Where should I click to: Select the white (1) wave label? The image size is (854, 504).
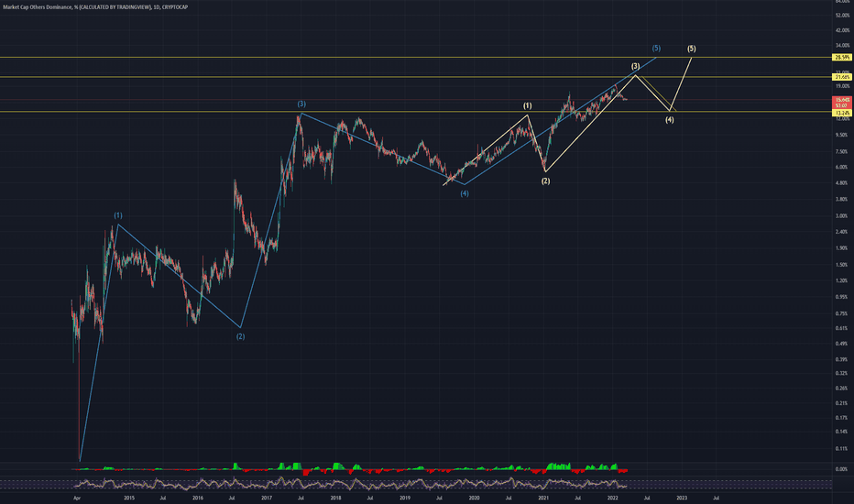click(x=527, y=105)
